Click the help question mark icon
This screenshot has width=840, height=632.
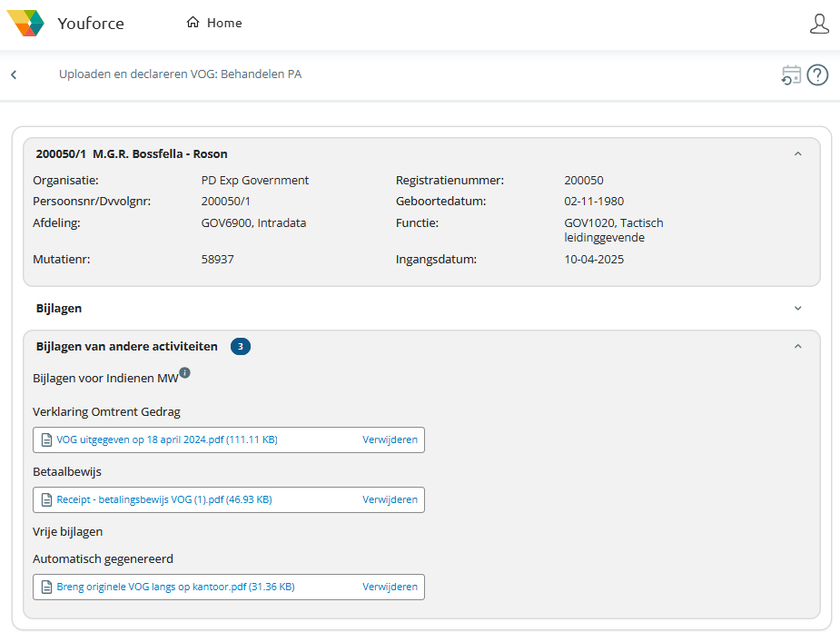[817, 75]
